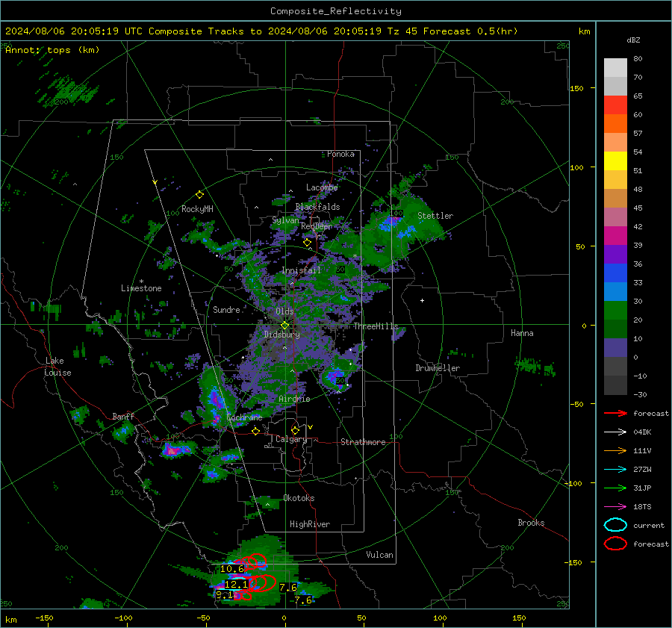Click the storm top label 9.1
This screenshot has height=628, width=672.
click(224, 594)
